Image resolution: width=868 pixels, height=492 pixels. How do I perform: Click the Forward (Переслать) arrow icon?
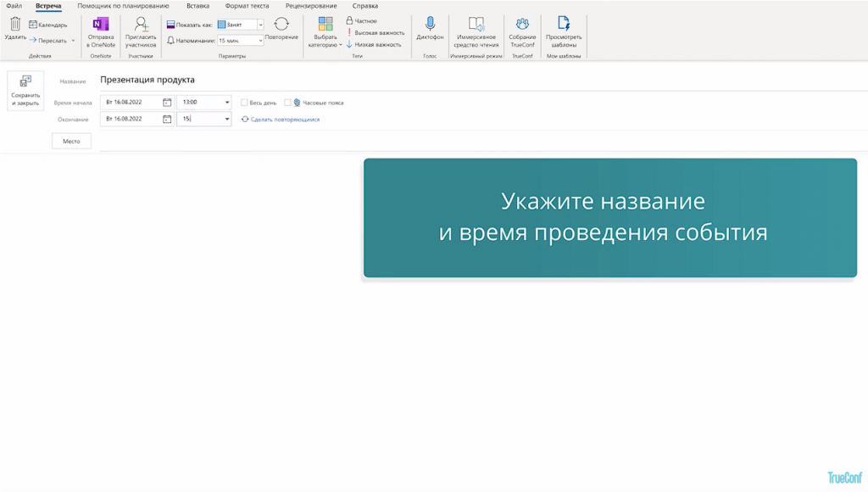click(x=33, y=41)
